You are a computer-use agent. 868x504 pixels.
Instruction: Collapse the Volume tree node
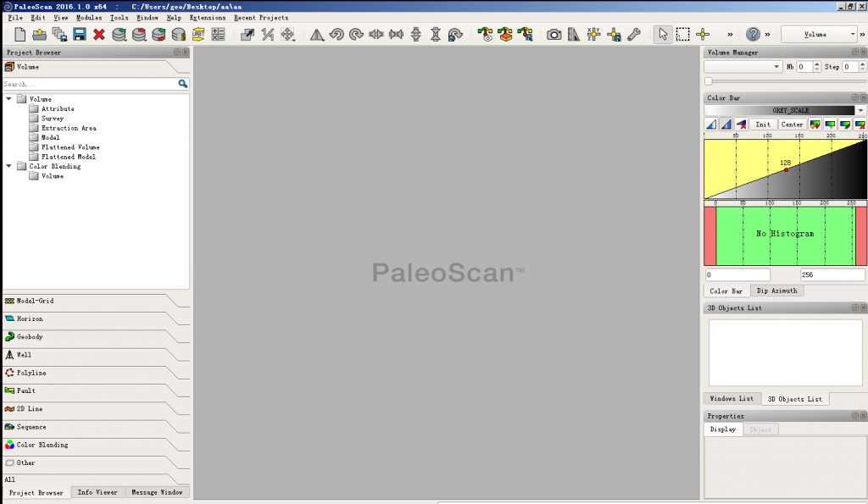coord(8,99)
